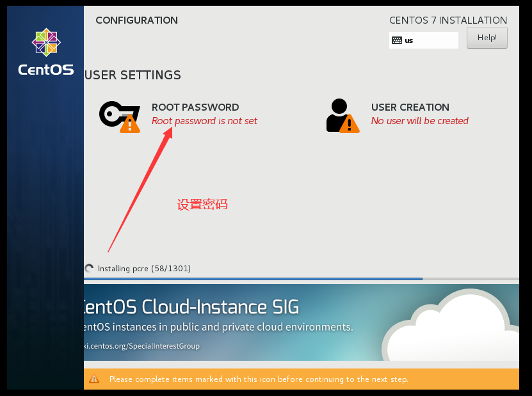Click "Root password is not set" text
The image size is (532, 396).
204,121
